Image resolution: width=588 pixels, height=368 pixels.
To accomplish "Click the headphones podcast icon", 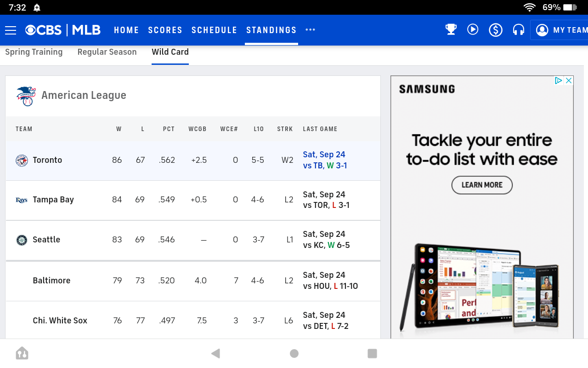I will (518, 29).
